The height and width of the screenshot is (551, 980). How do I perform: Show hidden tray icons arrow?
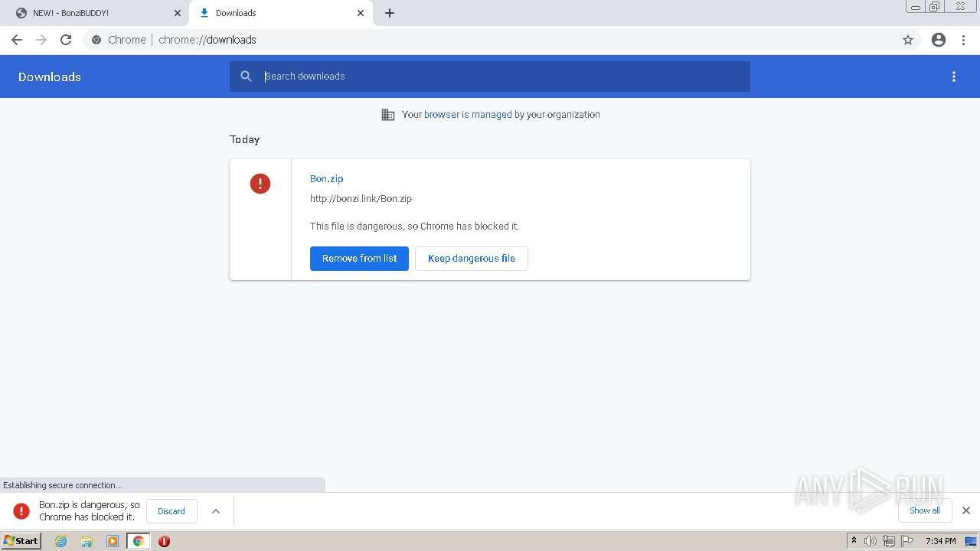tap(854, 540)
